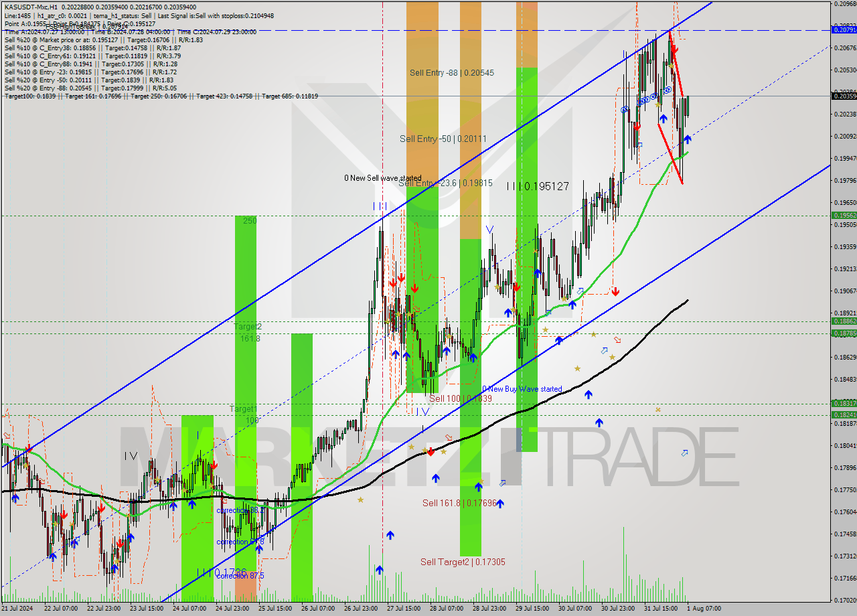857x616 pixels.
Task: Click the '30 Jul 23:00' time axis label
Action: (x=618, y=609)
